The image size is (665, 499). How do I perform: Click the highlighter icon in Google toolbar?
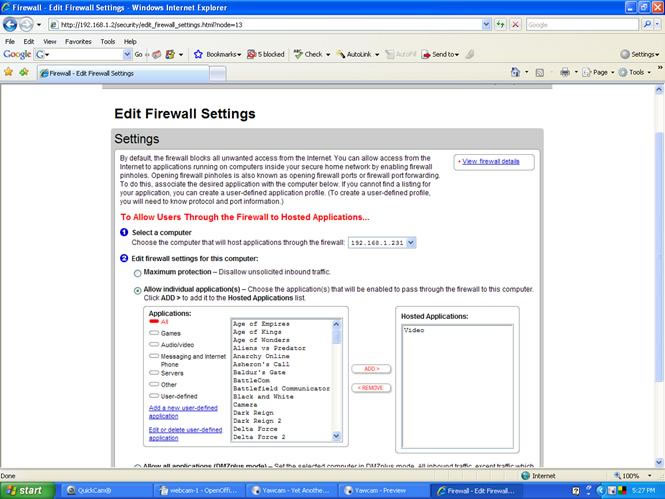[x=469, y=54]
